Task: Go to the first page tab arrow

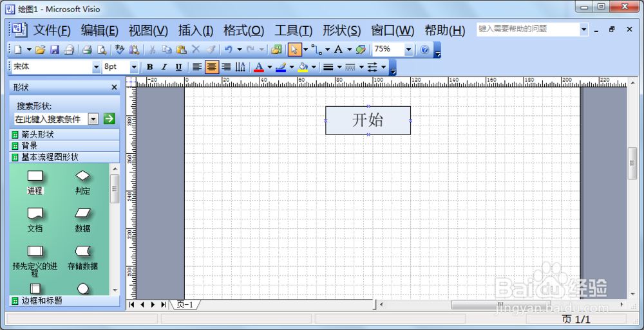Action: click(x=132, y=304)
